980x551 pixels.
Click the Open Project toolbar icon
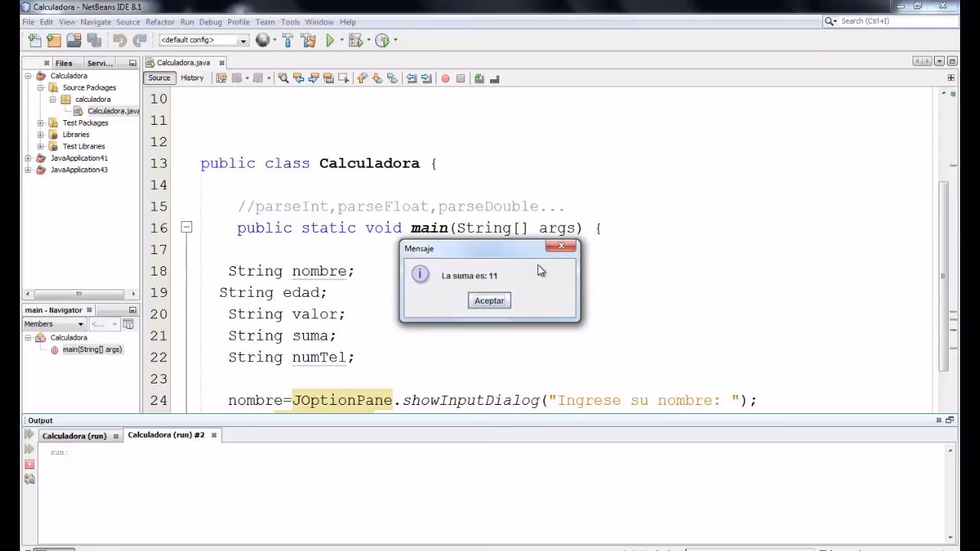73,41
